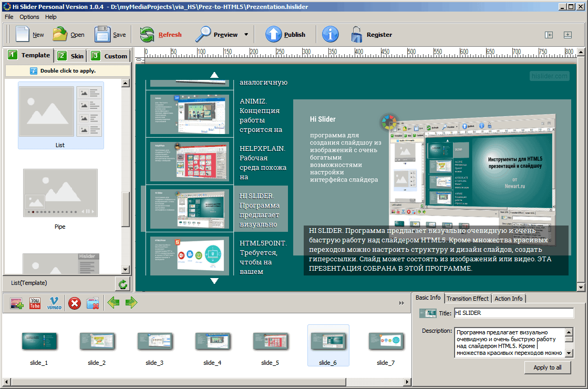Open the Basic Info tab
The image size is (588, 389).
coord(428,298)
